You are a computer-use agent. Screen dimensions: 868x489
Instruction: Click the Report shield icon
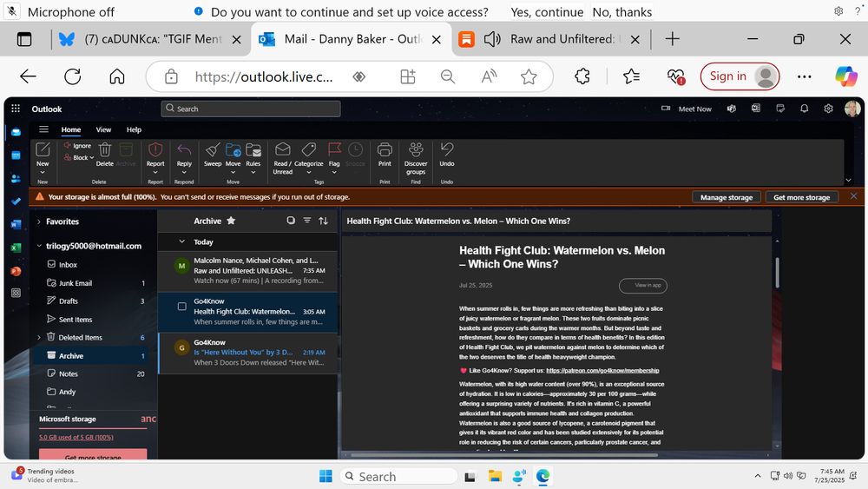click(155, 149)
